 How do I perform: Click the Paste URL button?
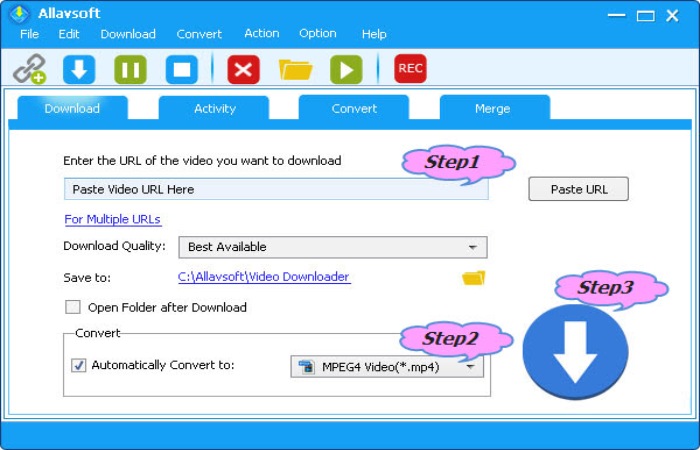(579, 189)
